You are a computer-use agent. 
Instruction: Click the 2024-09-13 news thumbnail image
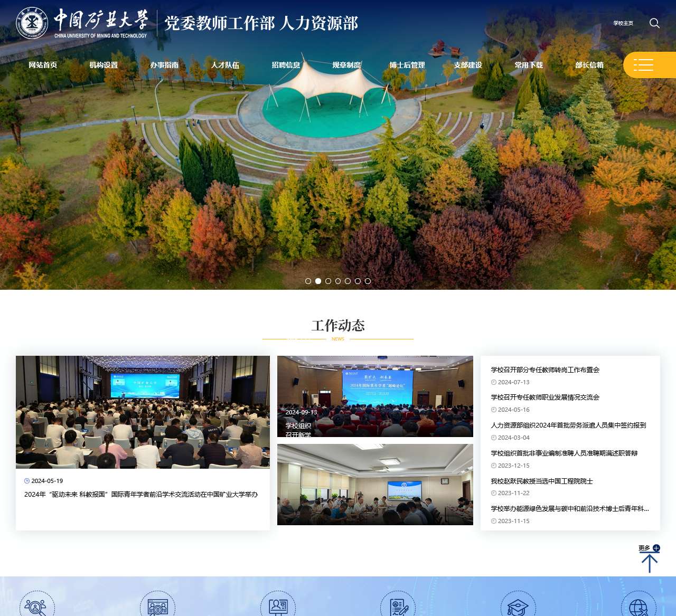pyautogui.click(x=375, y=396)
